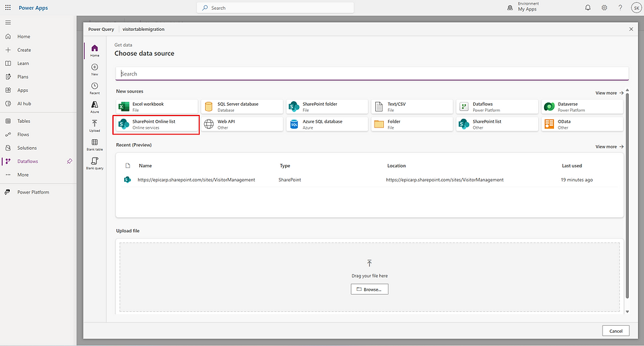Collapse the left navigation hamburger menu

coord(8,22)
